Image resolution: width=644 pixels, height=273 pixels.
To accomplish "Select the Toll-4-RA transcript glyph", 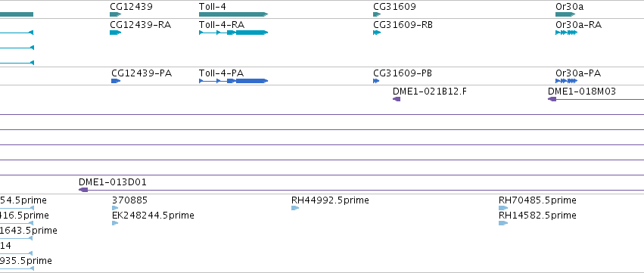I will [233, 33].
